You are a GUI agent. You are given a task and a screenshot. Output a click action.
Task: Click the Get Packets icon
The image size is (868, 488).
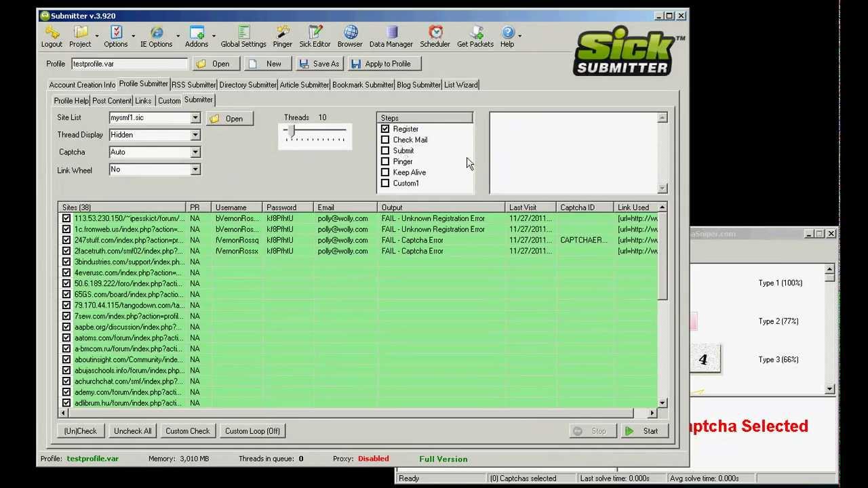(x=475, y=37)
